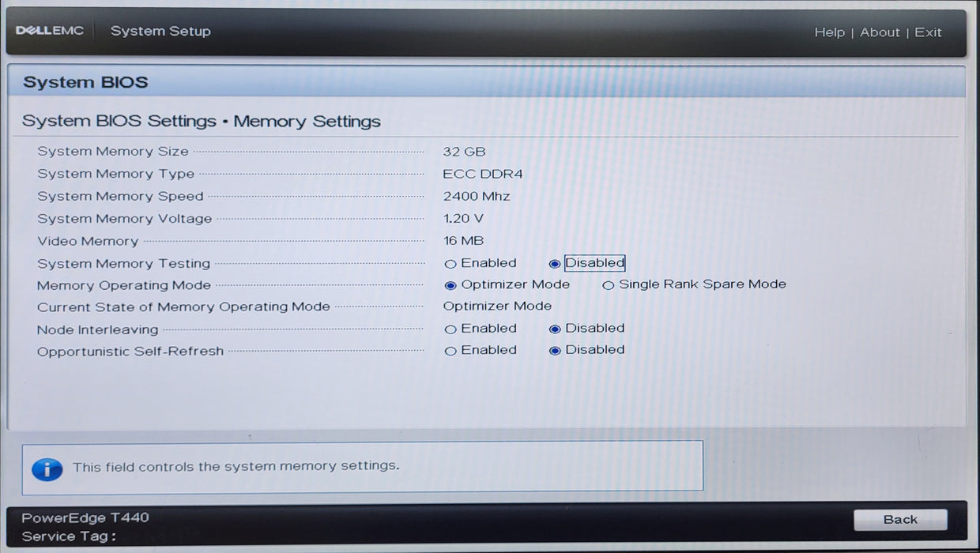Viewport: 980px width, 553px height.
Task: Enable Opportunistic Self-Refresh
Action: pos(450,351)
